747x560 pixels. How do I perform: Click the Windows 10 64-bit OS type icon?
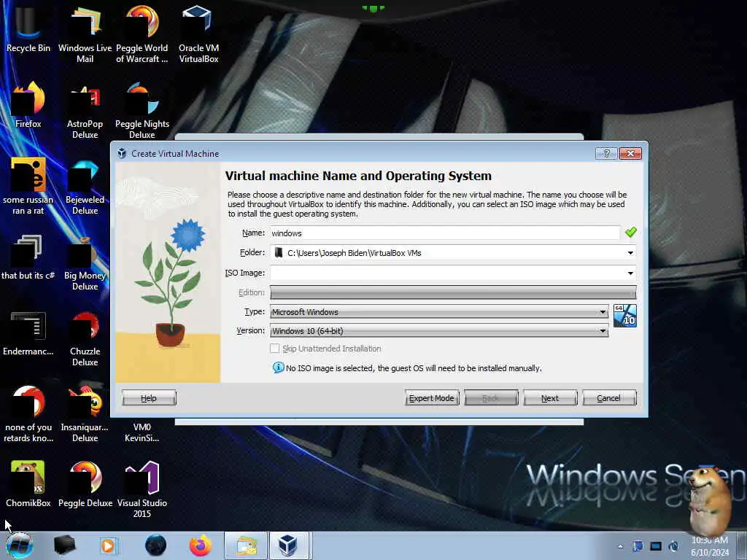pos(624,316)
